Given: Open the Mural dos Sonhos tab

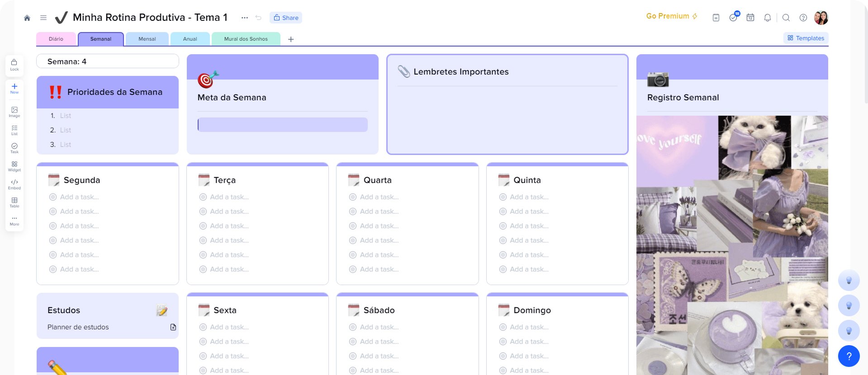Looking at the screenshot, I should point(246,39).
